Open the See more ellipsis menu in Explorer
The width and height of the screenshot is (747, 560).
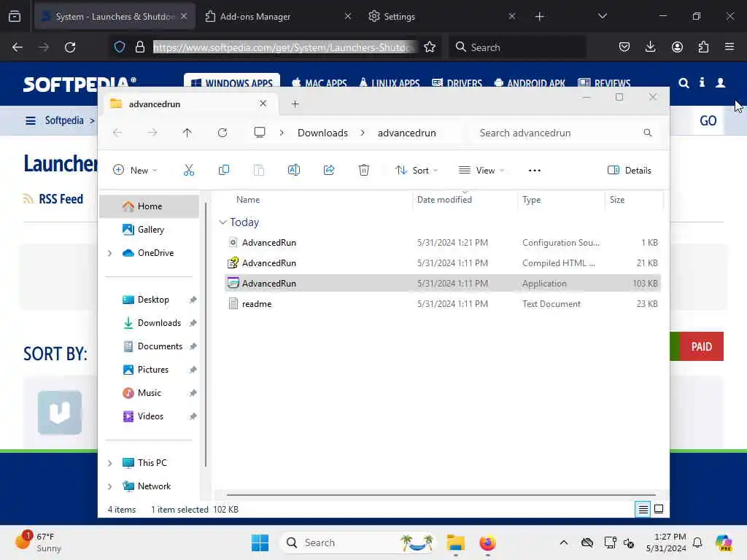tap(535, 171)
